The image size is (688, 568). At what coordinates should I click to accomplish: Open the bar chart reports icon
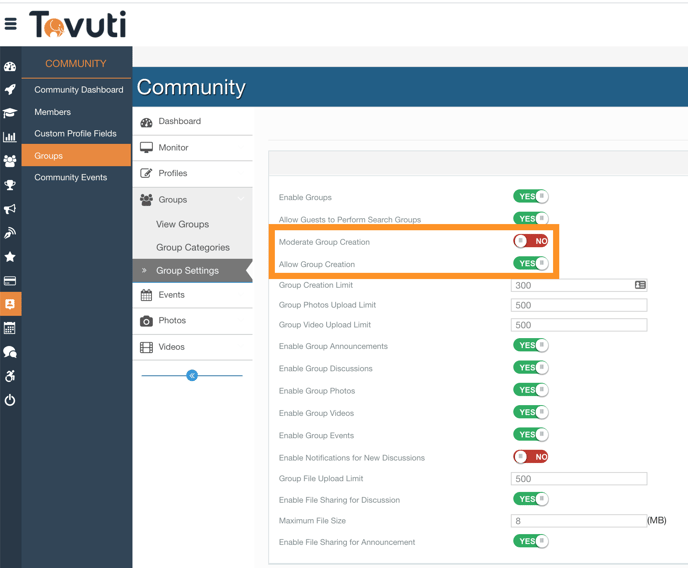pos(10,137)
